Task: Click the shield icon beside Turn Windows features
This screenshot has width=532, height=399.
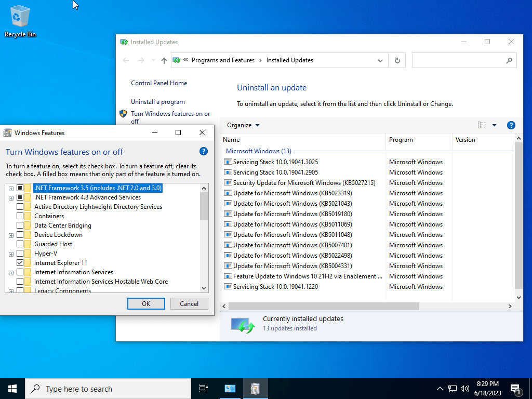Action: pyautogui.click(x=123, y=113)
